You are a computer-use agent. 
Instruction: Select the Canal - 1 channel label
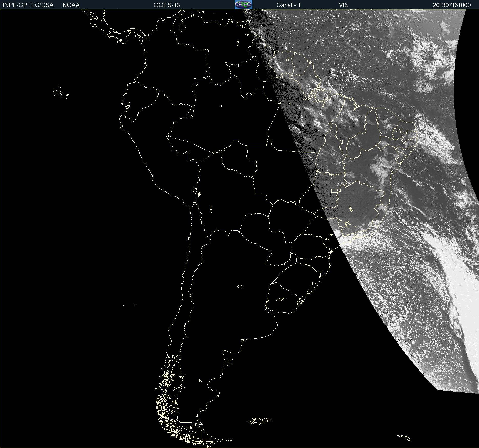click(289, 5)
